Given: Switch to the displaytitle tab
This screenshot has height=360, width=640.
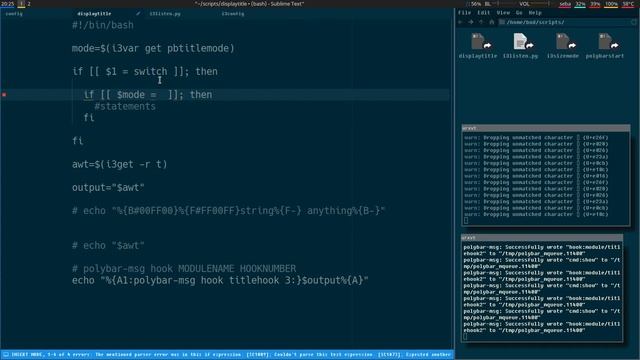Looking at the screenshot, I should (94, 14).
